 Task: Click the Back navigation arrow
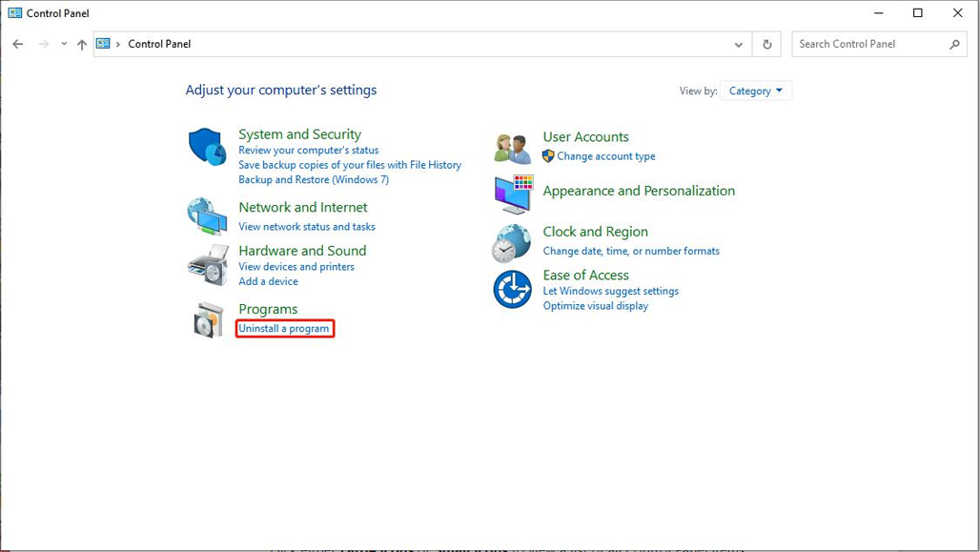tap(18, 44)
